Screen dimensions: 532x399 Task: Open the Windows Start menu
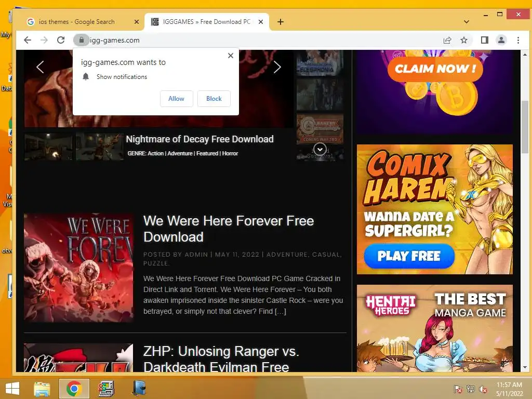click(x=12, y=389)
